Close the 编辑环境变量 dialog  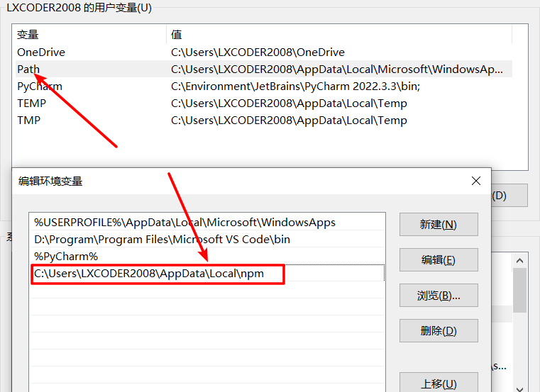476,181
